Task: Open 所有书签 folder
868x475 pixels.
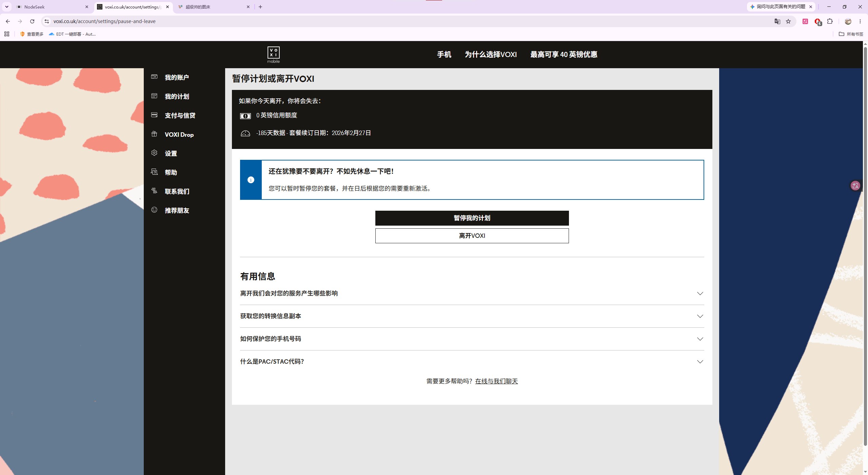Action: pos(851,34)
